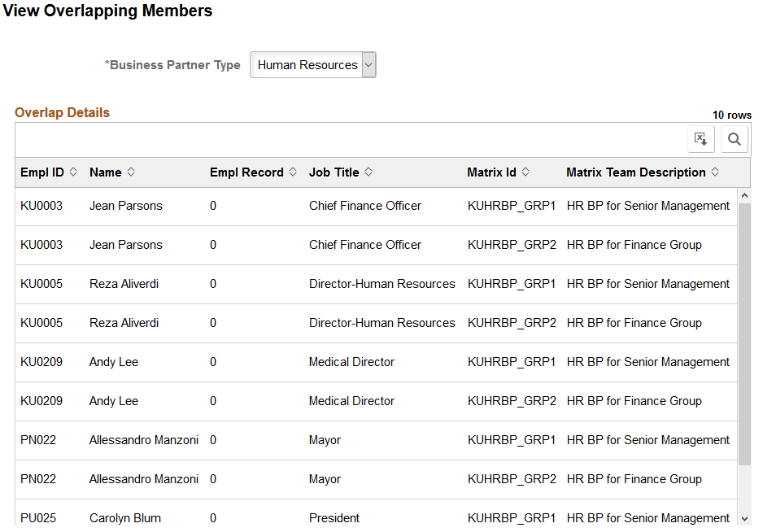The width and height of the screenshot is (763, 532).
Task: Sort the Matrix Team Description column
Action: coord(715,172)
